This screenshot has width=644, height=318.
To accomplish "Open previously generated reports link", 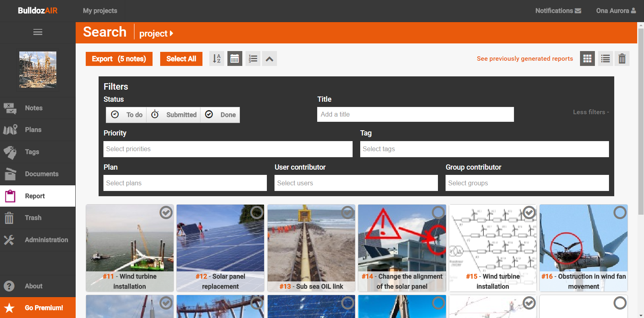I will coord(525,59).
